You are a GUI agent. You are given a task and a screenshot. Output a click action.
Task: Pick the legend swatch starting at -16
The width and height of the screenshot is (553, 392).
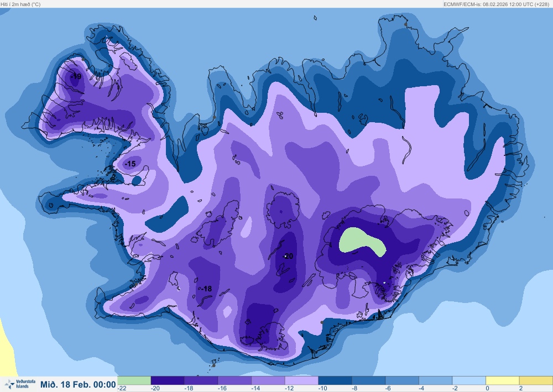[234, 380]
